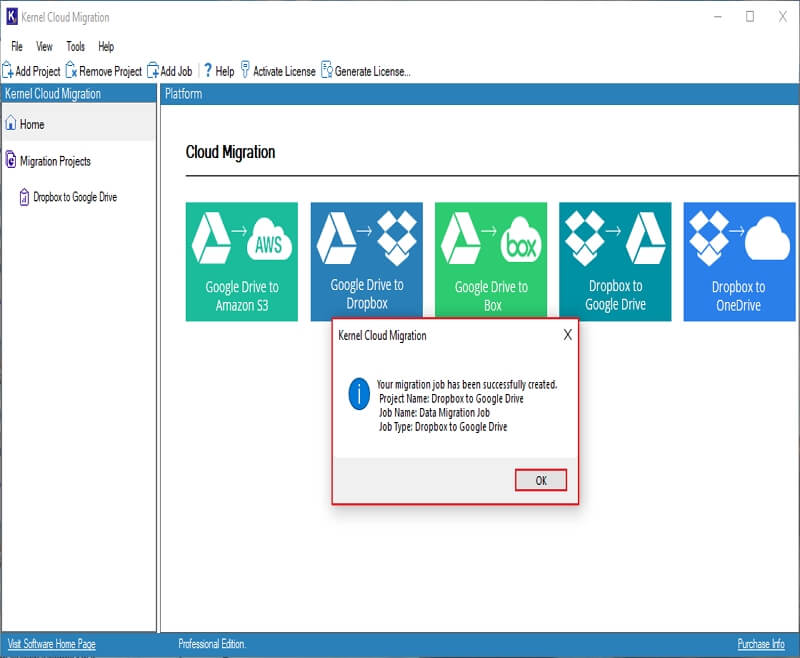Click the successfully created message text

tap(467, 384)
